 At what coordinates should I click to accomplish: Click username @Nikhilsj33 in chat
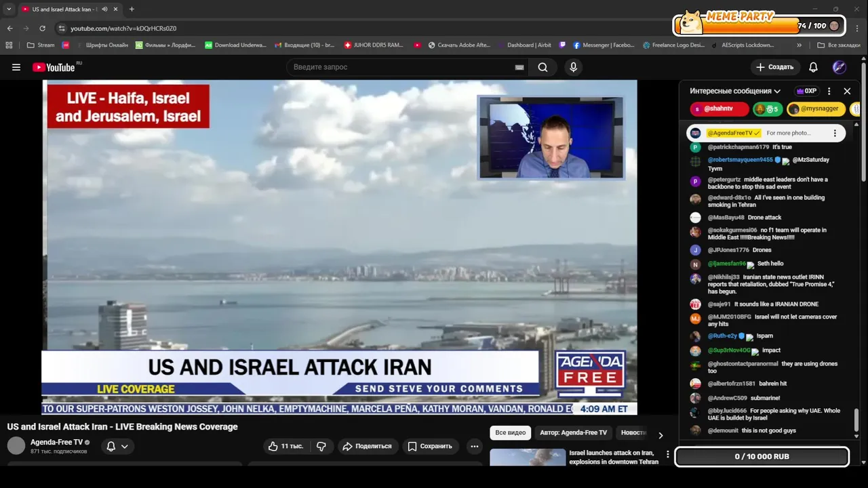pos(724,277)
